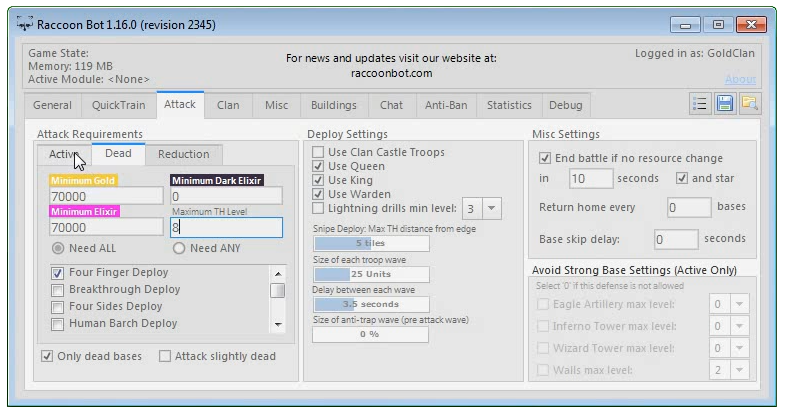This screenshot has height=419, width=785.
Task: Enable Lightning drills min level checkbox
Action: click(x=318, y=208)
